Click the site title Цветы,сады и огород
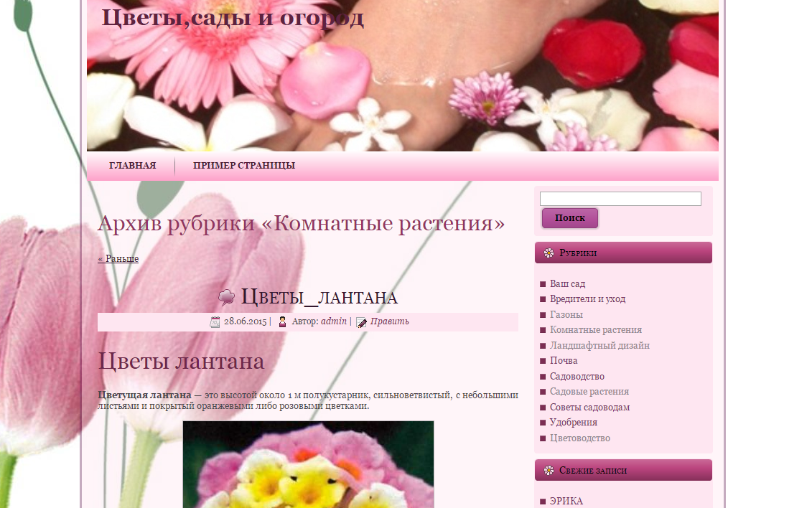 (x=233, y=18)
